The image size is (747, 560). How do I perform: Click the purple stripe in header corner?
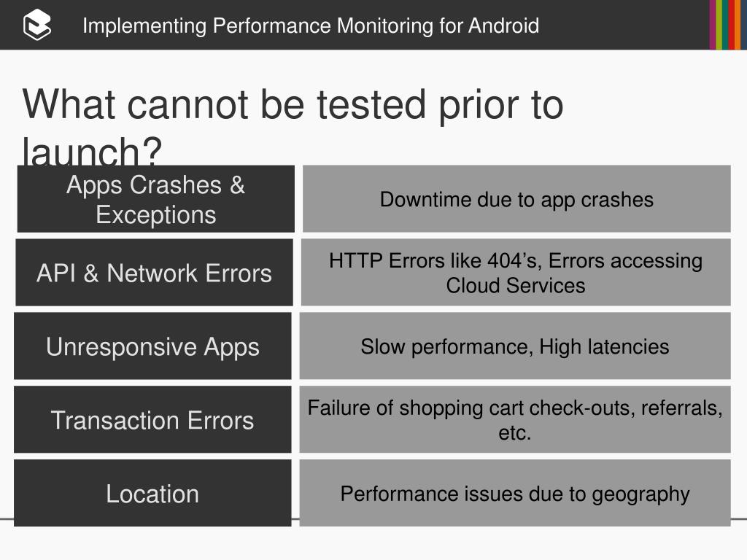[x=712, y=25]
